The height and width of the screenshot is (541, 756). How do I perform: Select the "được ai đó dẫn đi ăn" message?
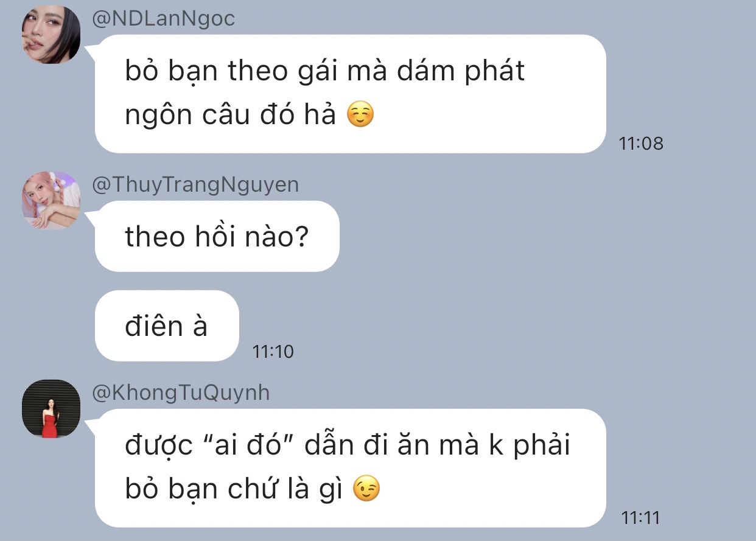point(351,468)
